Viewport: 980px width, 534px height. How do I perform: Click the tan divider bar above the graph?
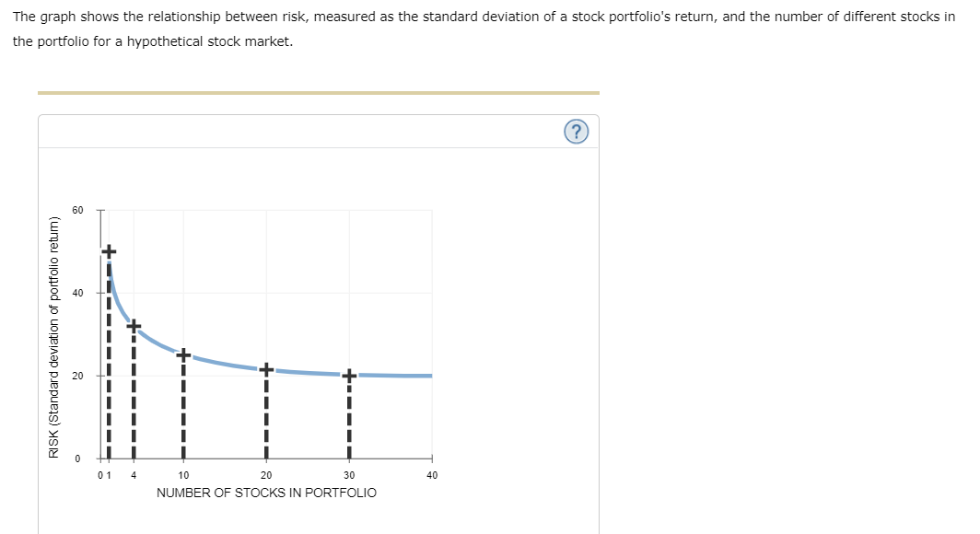click(x=318, y=92)
